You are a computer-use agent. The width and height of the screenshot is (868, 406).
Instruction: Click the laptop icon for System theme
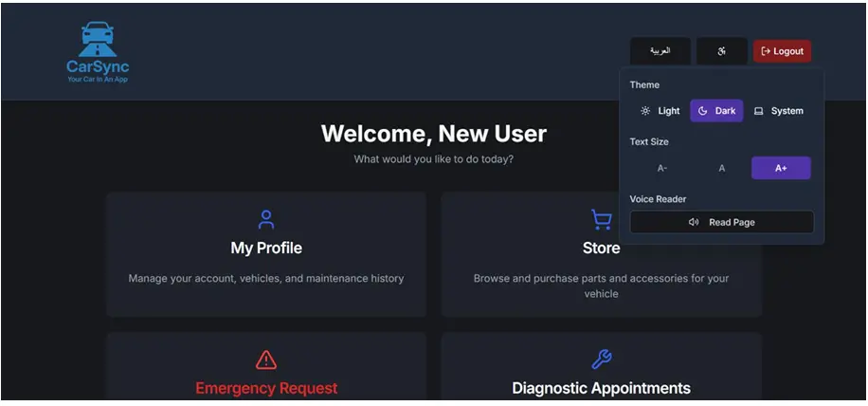pyautogui.click(x=758, y=111)
